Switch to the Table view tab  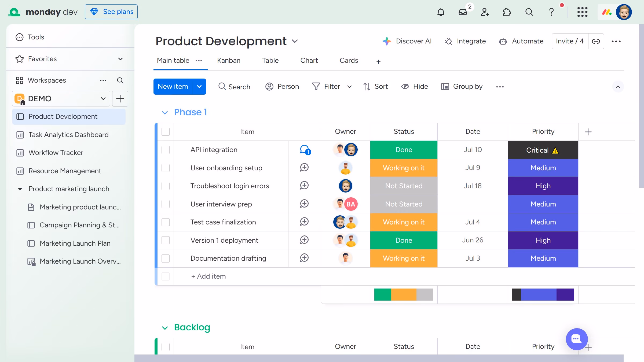click(x=270, y=61)
